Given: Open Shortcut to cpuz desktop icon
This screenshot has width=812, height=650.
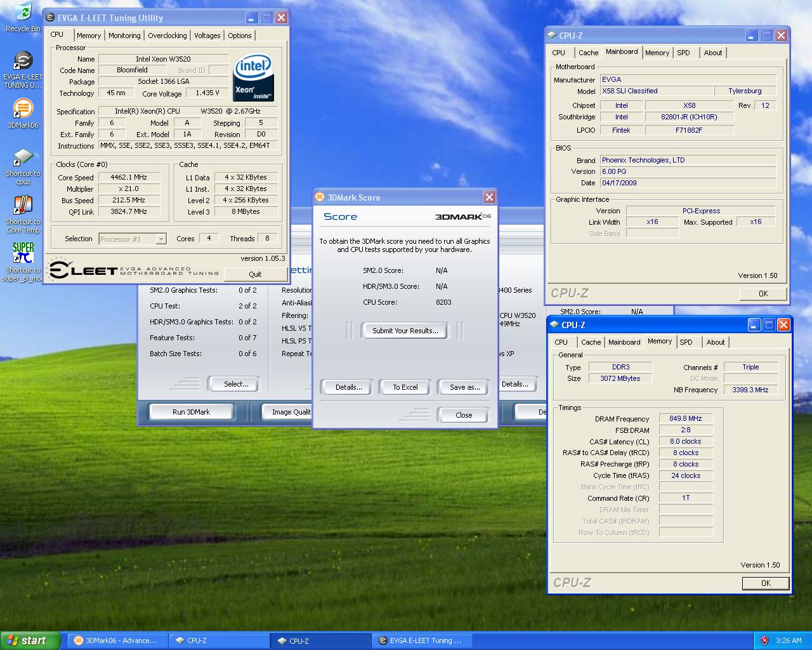Looking at the screenshot, I should [23, 167].
